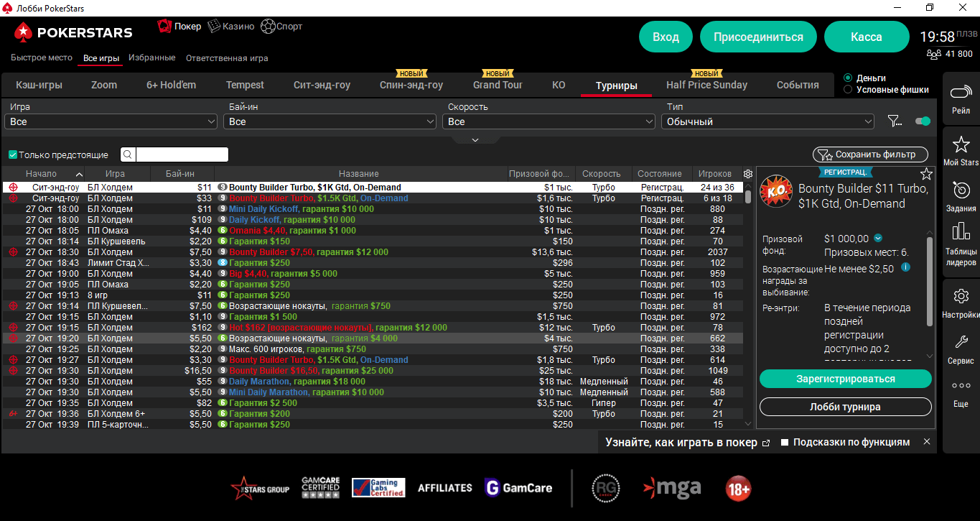Uncheck Только предстоящие checkbox
This screenshot has height=521, width=980.
tap(13, 155)
